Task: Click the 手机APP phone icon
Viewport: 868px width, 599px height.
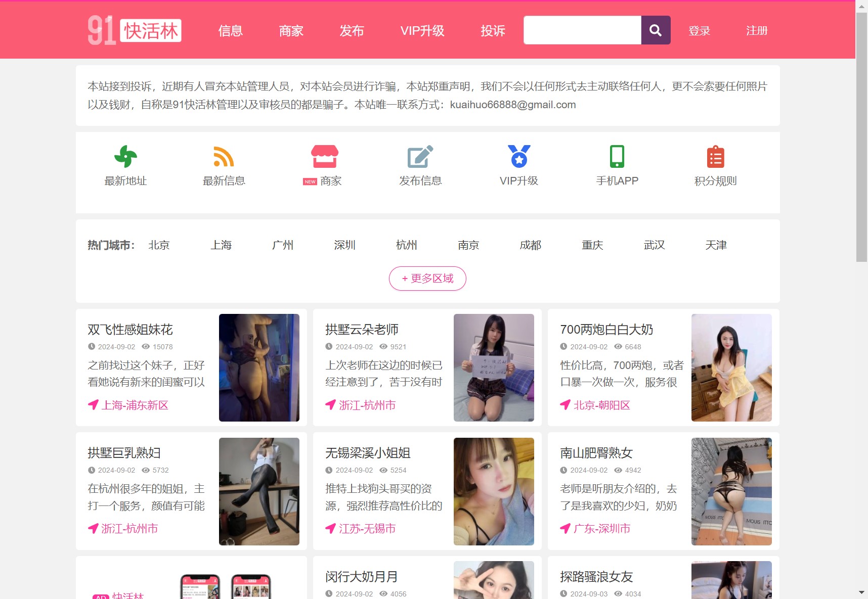Action: 617,157
